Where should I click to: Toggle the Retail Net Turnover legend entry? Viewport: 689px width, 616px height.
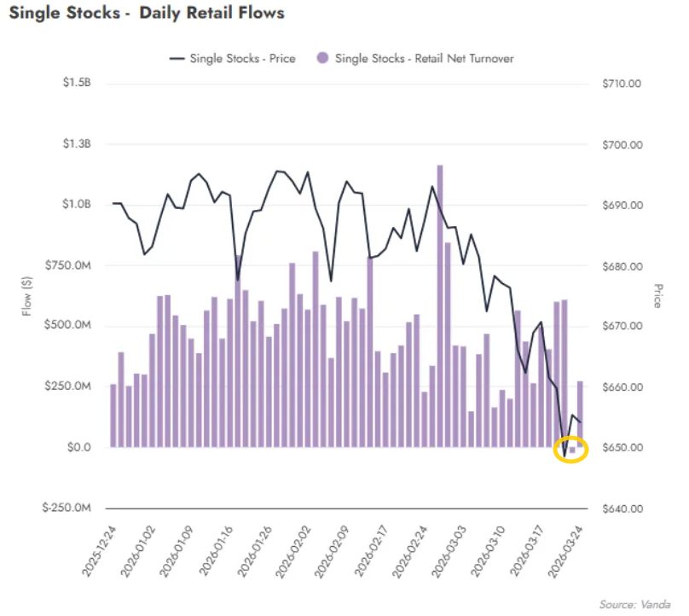[x=424, y=59]
